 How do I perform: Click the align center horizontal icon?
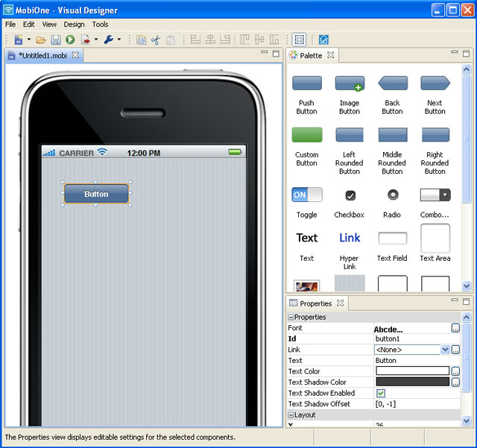click(x=210, y=40)
